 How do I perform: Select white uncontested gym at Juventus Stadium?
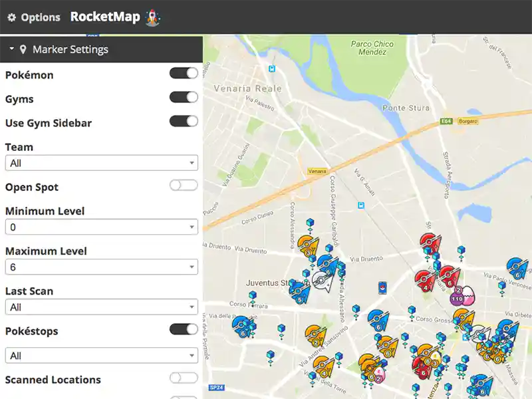(x=321, y=281)
